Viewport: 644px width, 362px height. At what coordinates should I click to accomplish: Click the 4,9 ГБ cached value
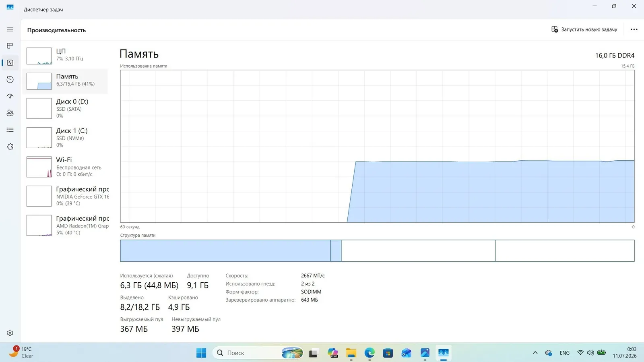[x=179, y=307]
